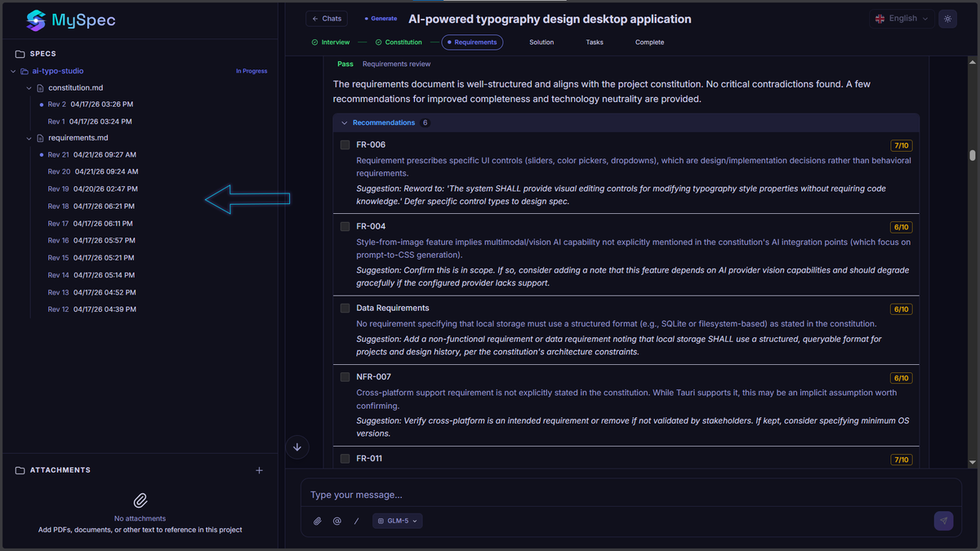
Task: Collapse the constitution.md revisions chevron
Action: tap(29, 87)
